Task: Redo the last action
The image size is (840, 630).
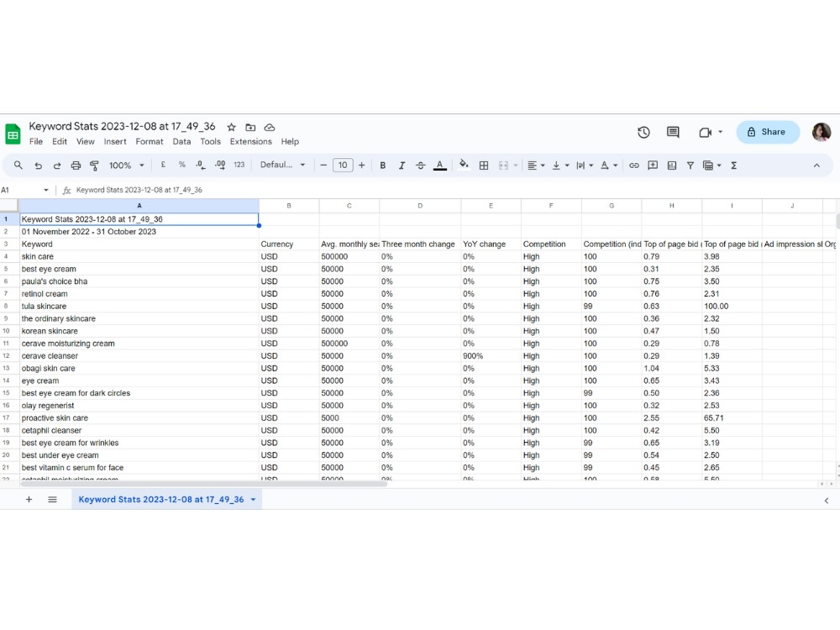Action: [57, 165]
